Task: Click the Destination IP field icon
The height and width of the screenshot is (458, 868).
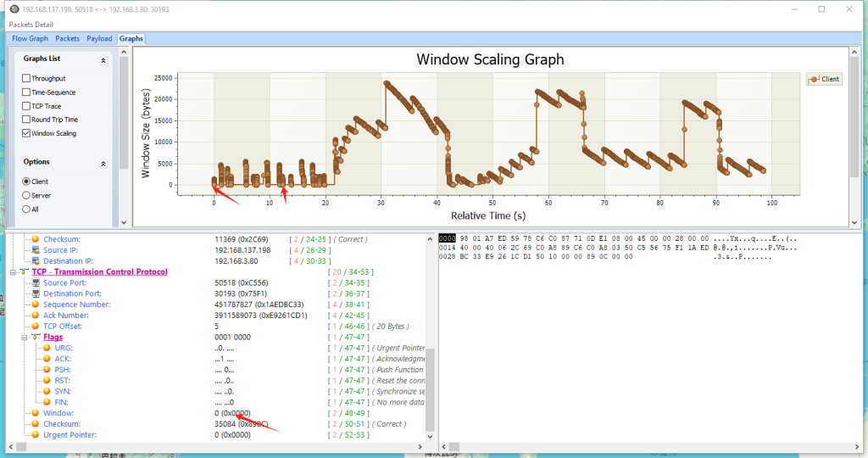Action: (36, 261)
